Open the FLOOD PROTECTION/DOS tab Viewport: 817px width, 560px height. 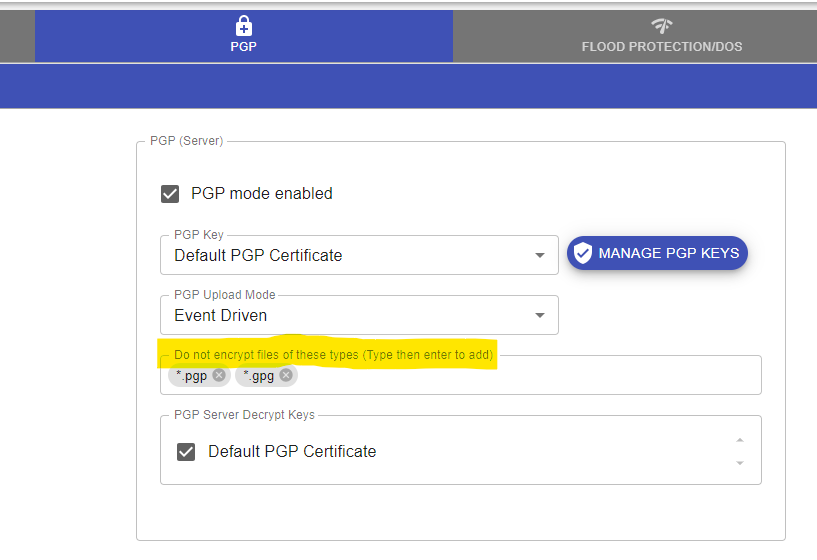click(661, 47)
